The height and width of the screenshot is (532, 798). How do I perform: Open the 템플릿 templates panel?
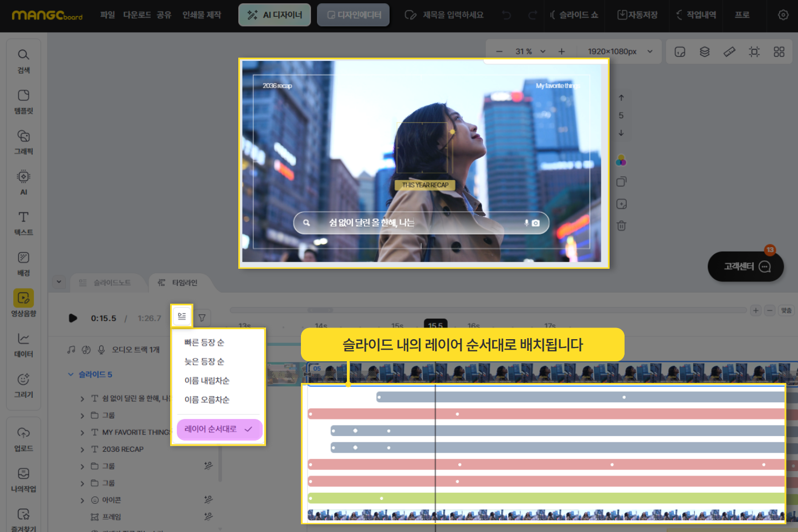coord(23,101)
